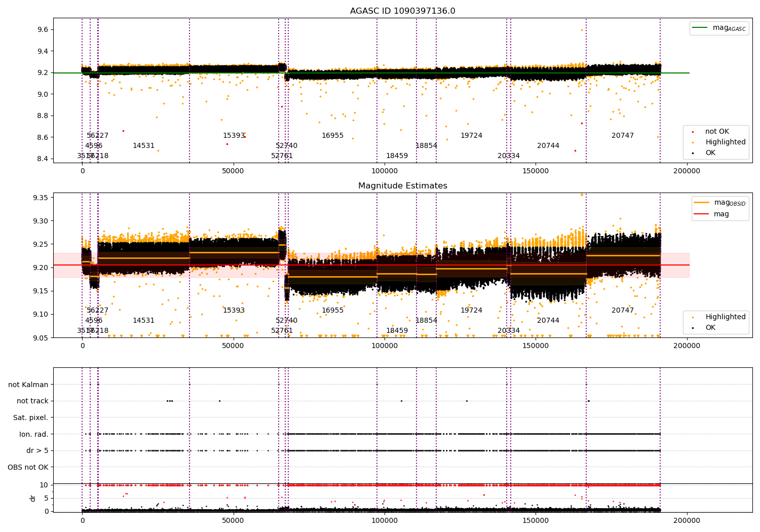Click 'not OK' legend entry in top plot
Image resolution: width=760 pixels, height=532 pixels.
coord(711,132)
